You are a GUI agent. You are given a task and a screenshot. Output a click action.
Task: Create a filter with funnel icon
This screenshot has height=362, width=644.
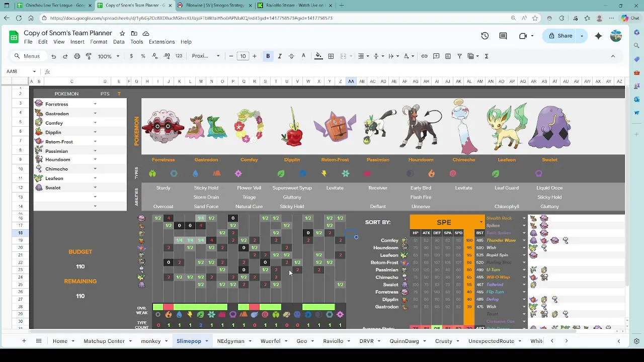[x=459, y=56]
